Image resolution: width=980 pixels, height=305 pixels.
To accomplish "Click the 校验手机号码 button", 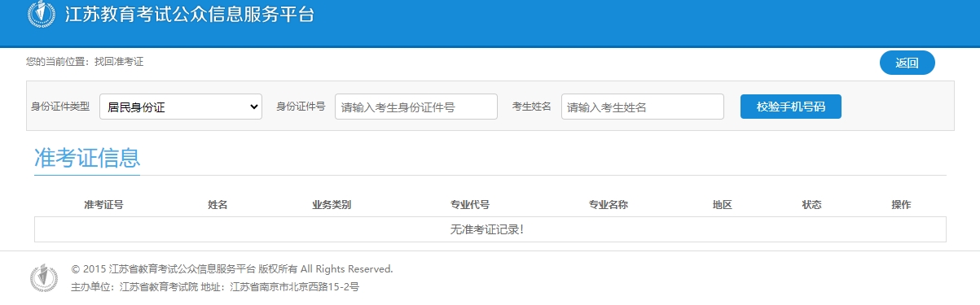I will pos(791,107).
